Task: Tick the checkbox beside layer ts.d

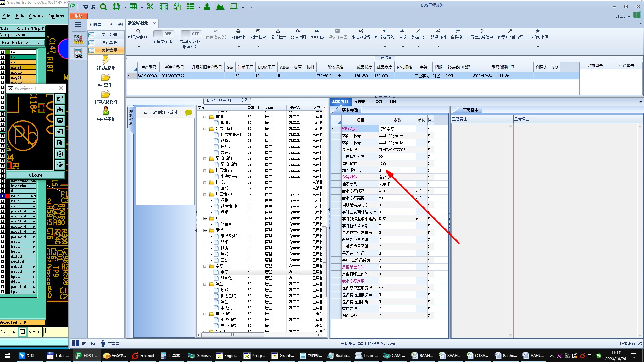Action: pos(3,201)
